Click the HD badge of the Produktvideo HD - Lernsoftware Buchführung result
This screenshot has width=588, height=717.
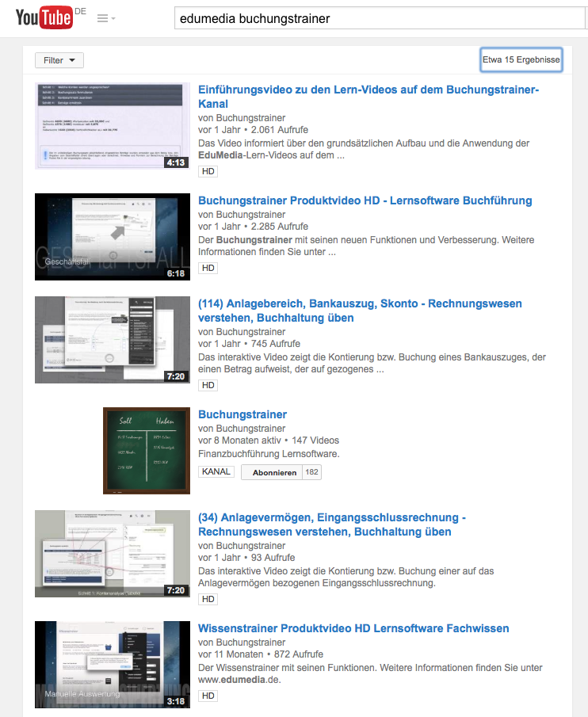tap(208, 268)
